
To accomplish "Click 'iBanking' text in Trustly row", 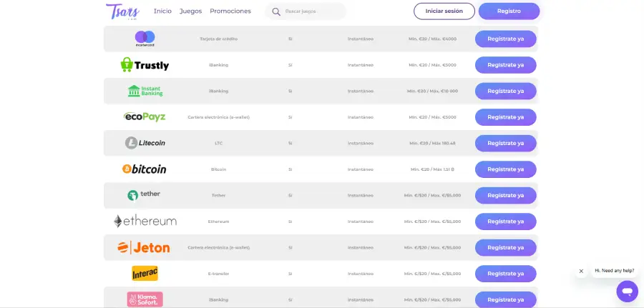I will click(218, 65).
